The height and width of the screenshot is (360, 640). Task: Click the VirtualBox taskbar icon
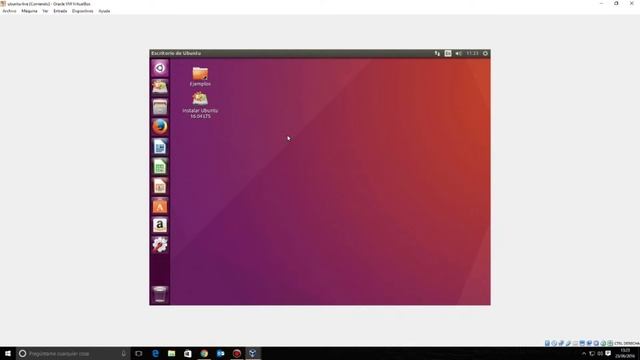pyautogui.click(x=253, y=353)
